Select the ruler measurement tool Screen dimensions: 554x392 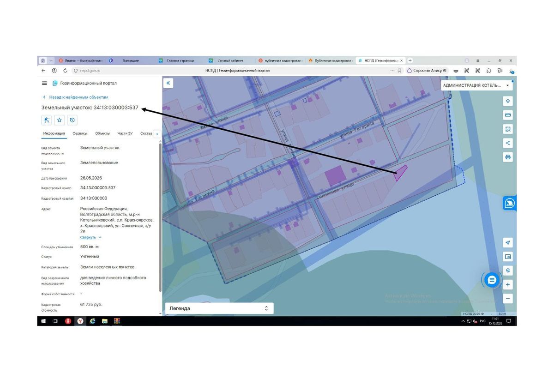(x=508, y=115)
